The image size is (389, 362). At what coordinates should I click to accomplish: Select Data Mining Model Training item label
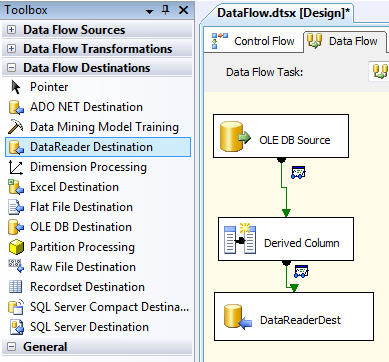coord(104,127)
